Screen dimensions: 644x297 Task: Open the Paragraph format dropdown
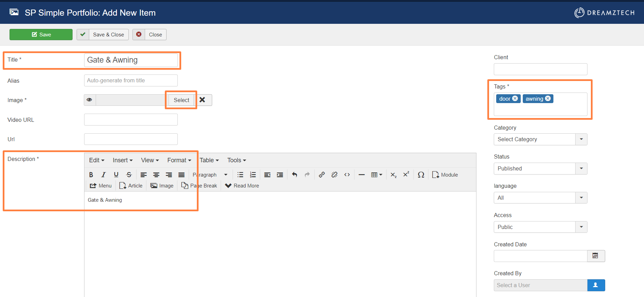click(210, 175)
